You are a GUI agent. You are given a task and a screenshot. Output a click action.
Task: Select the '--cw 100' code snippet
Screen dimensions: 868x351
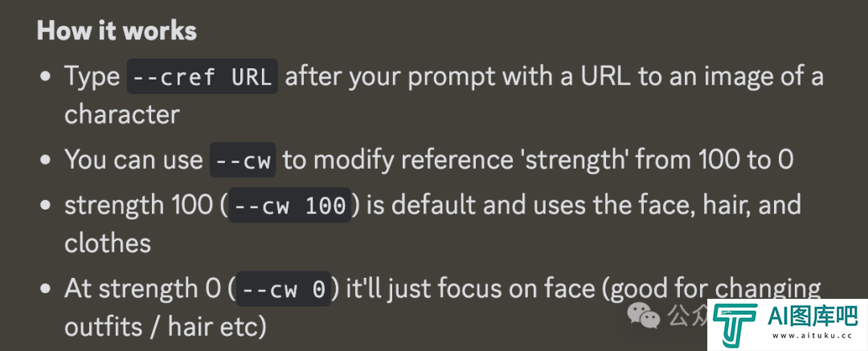coord(290,206)
